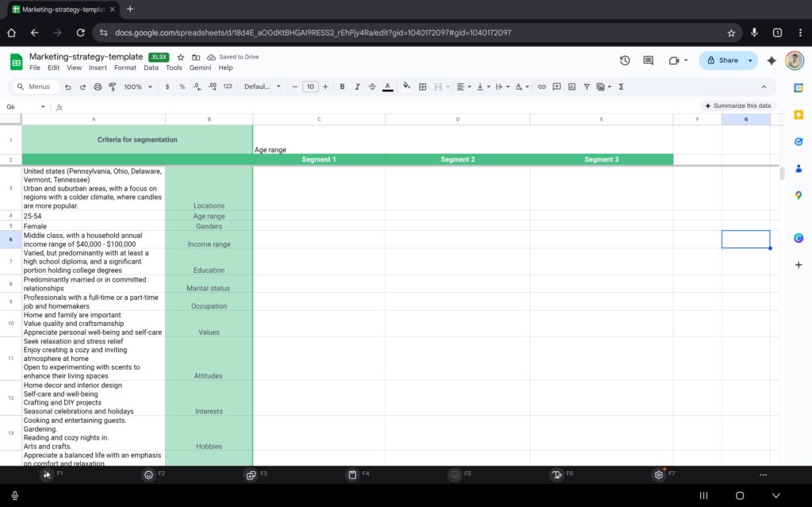The image size is (812, 507).
Task: Open the comments panel icon
Action: tap(648, 60)
